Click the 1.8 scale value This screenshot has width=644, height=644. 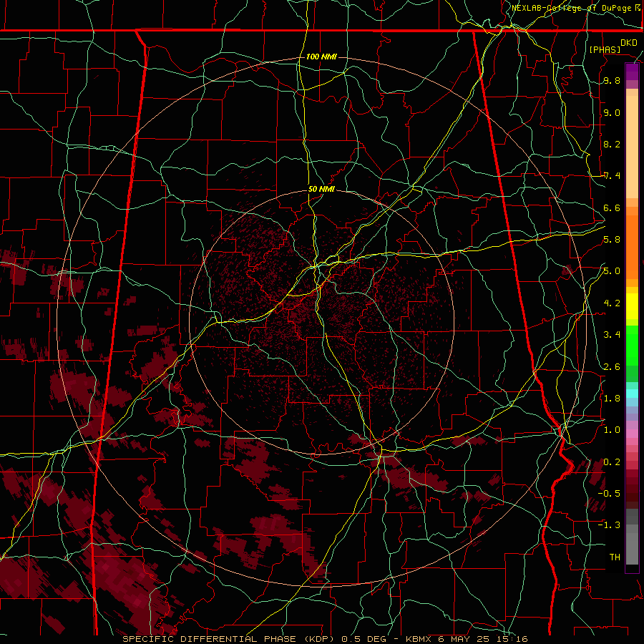612,398
